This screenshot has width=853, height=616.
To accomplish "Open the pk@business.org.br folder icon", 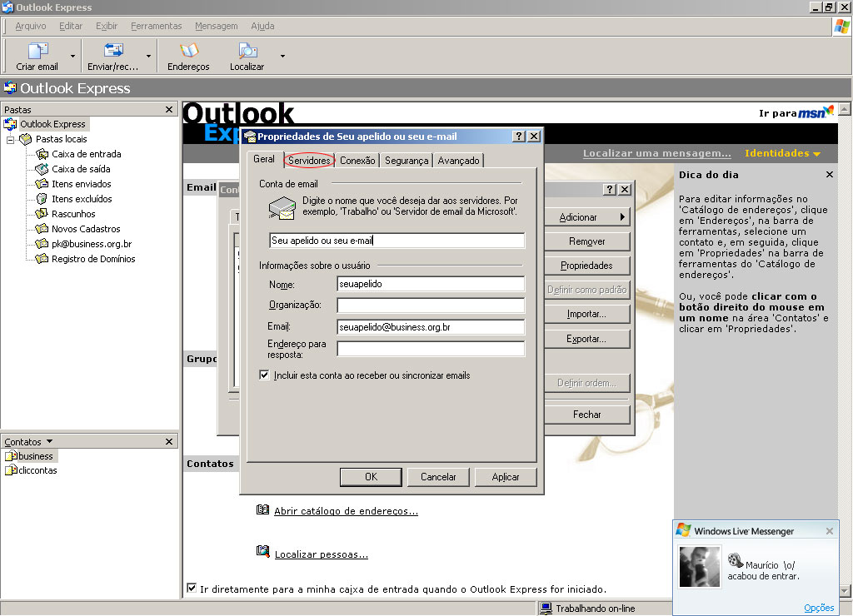I will coord(42,244).
